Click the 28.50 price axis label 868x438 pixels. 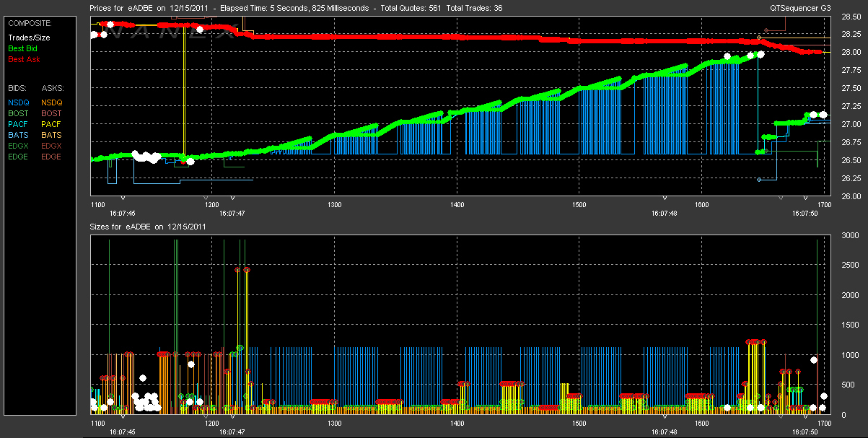click(850, 16)
